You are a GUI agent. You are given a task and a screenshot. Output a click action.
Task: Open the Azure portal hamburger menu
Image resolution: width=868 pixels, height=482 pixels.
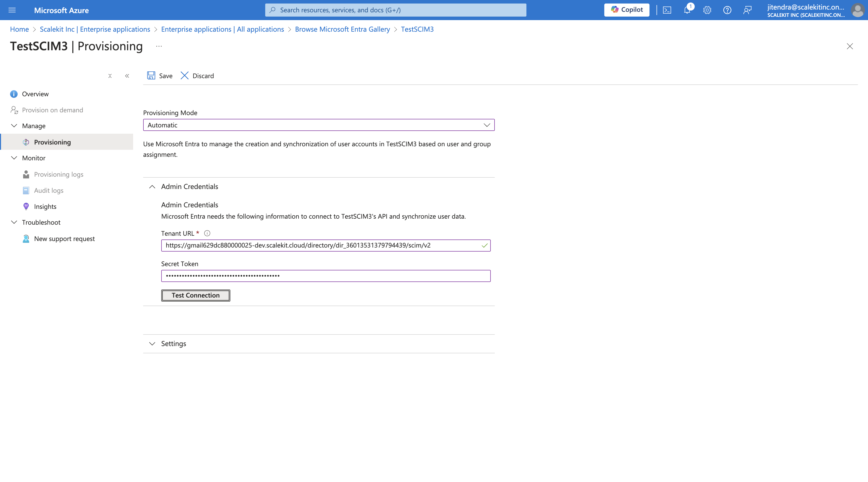tap(12, 10)
